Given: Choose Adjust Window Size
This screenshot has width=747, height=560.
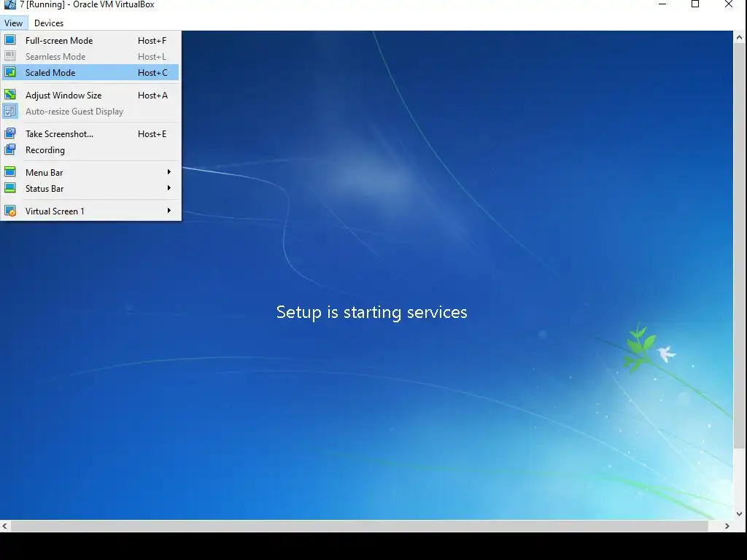Looking at the screenshot, I should (90, 96).
